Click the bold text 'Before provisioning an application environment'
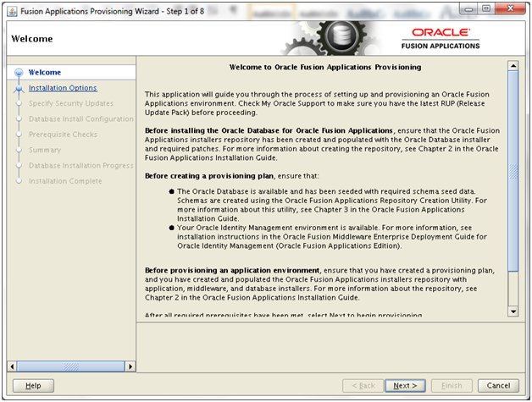This screenshot has width=532, height=402. click(232, 271)
